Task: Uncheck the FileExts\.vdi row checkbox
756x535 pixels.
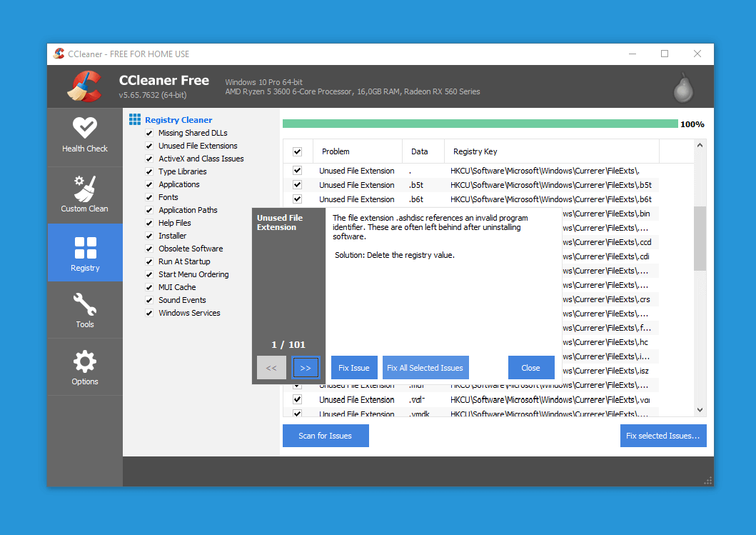Action: (298, 399)
